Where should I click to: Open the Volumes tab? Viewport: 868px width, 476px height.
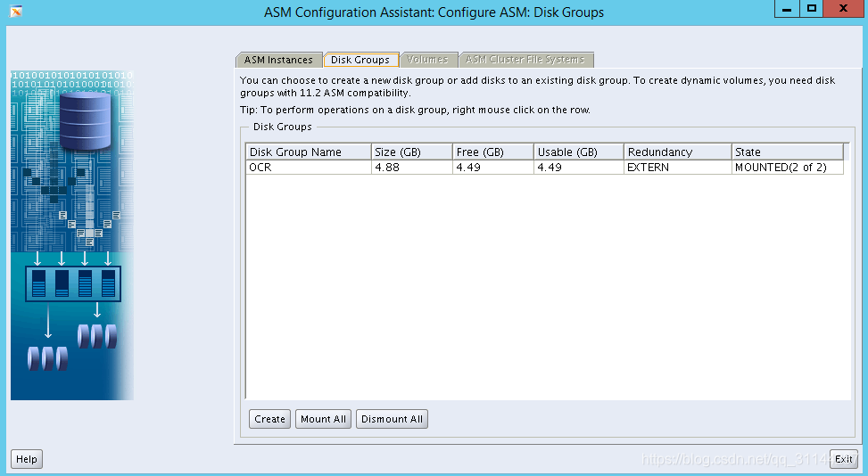427,60
